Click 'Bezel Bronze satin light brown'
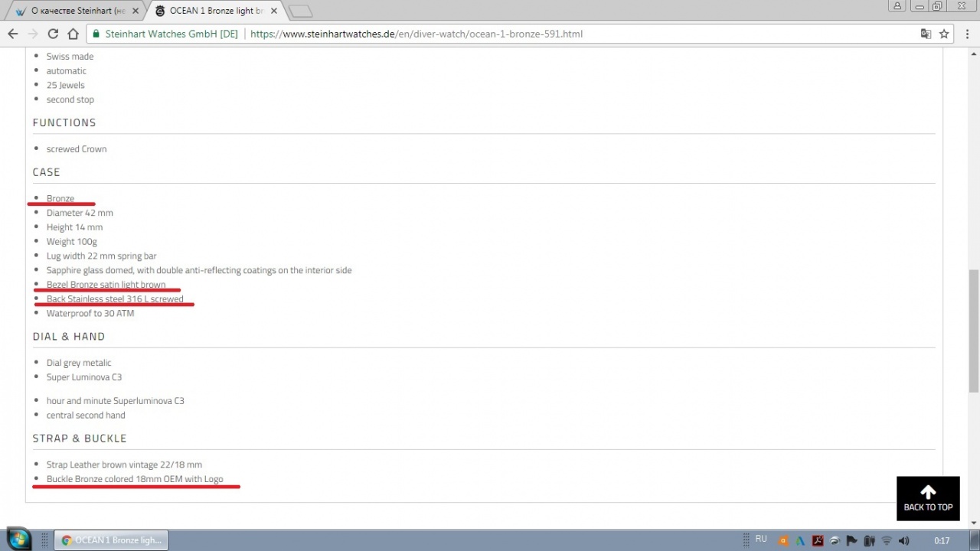The height and width of the screenshot is (551, 980). 106,285
